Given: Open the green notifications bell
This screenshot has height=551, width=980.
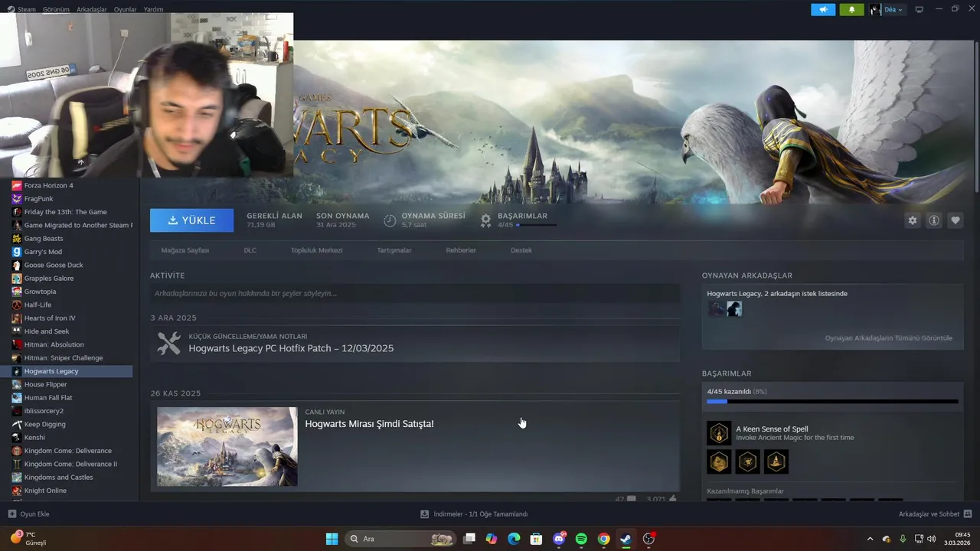Looking at the screenshot, I should (x=851, y=10).
